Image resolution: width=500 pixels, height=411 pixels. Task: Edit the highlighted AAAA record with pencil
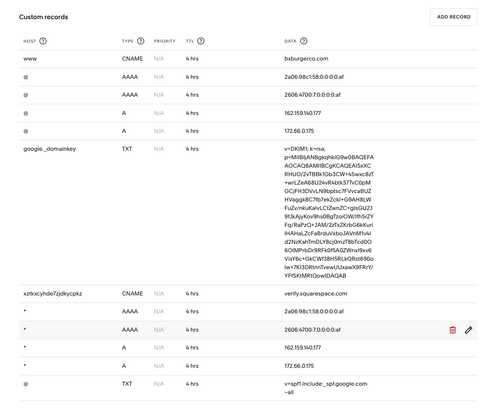click(468, 330)
